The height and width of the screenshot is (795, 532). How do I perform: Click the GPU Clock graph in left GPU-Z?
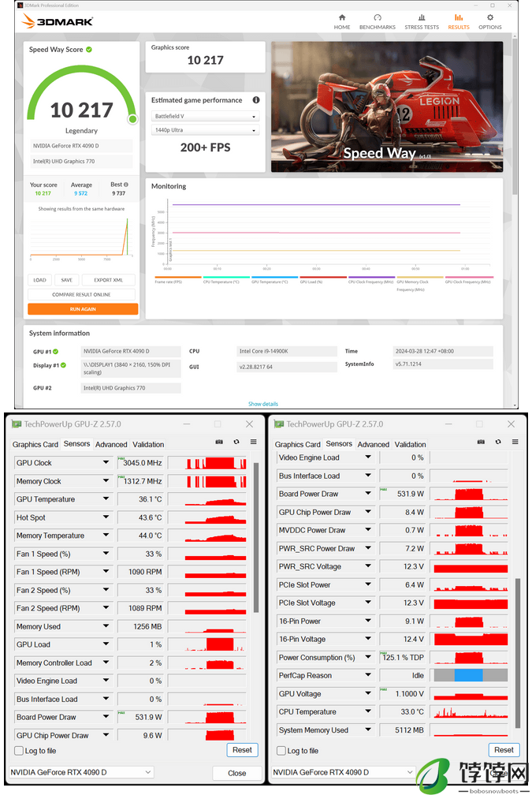coord(206,462)
